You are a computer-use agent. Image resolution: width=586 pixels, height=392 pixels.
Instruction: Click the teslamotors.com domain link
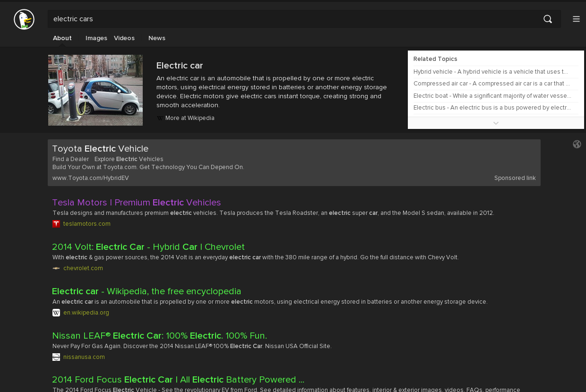tap(87, 224)
